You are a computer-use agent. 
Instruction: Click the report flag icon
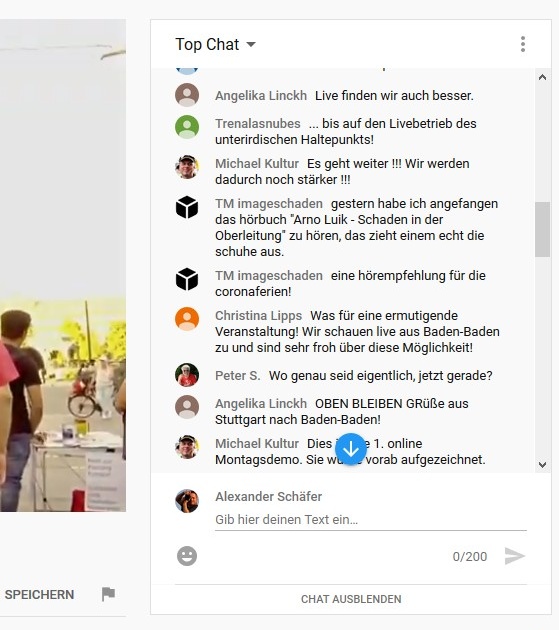[x=108, y=594]
